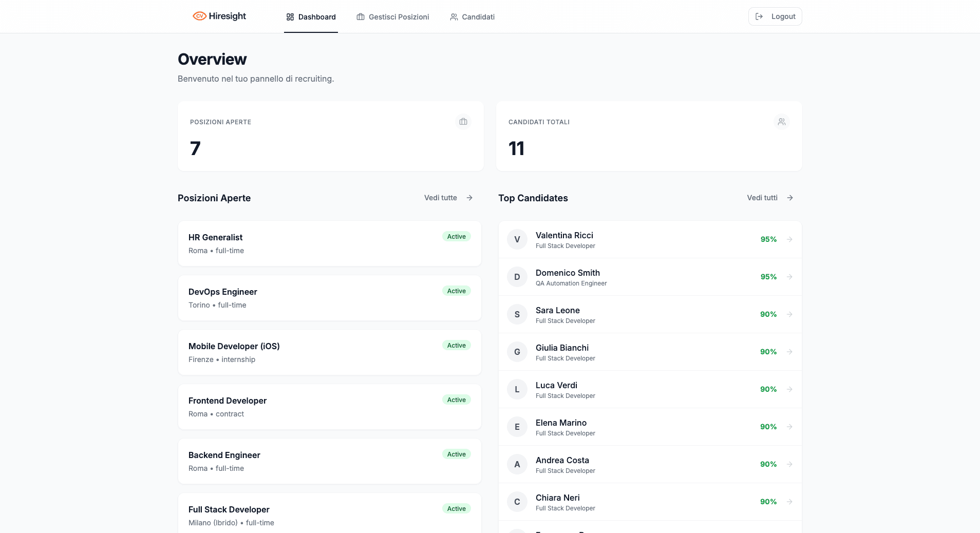Image resolution: width=980 pixels, height=533 pixels.
Task: Click arrow next to Andrea Costa
Action: (789, 464)
